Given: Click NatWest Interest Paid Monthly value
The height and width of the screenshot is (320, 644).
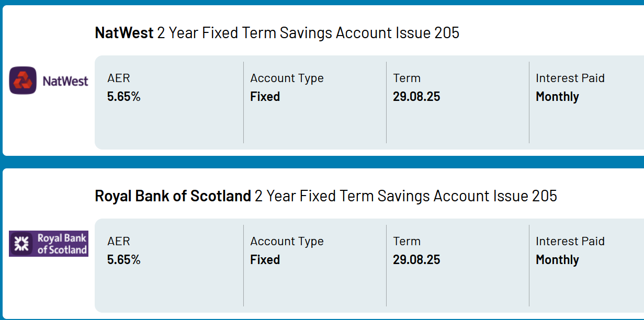Looking at the screenshot, I should pos(557,97).
